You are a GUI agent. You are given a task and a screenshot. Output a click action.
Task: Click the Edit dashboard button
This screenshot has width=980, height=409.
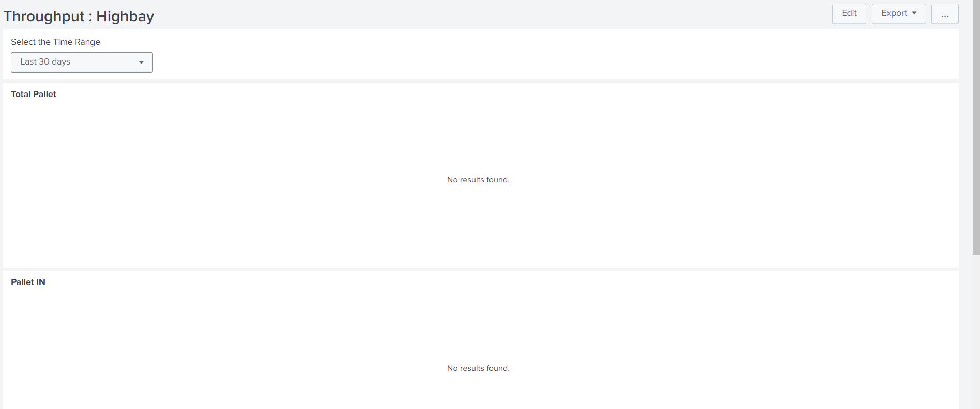click(849, 14)
